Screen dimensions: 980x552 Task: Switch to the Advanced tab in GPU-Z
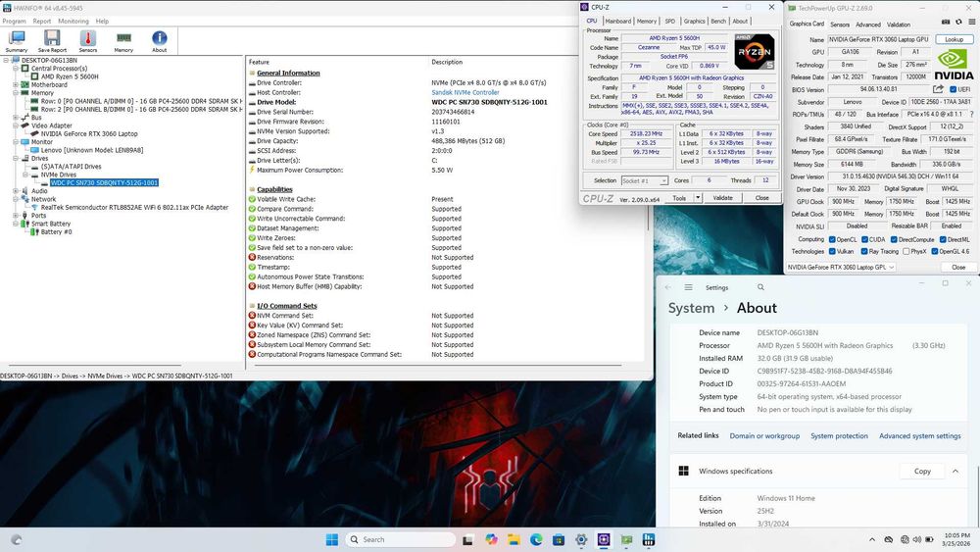coord(867,25)
